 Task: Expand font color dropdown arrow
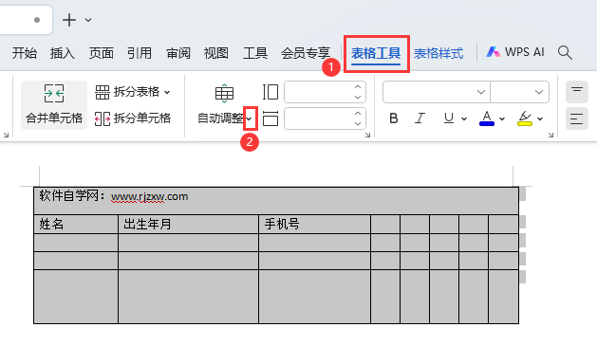coord(502,119)
